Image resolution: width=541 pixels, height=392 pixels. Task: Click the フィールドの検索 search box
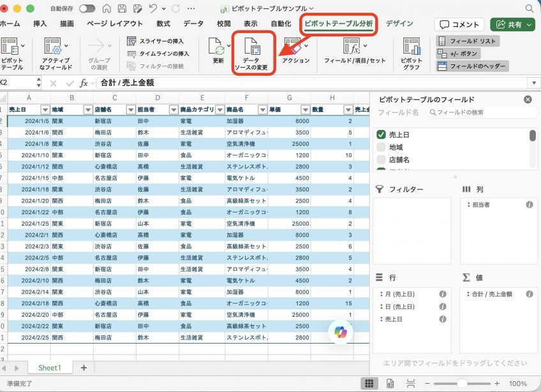point(482,112)
